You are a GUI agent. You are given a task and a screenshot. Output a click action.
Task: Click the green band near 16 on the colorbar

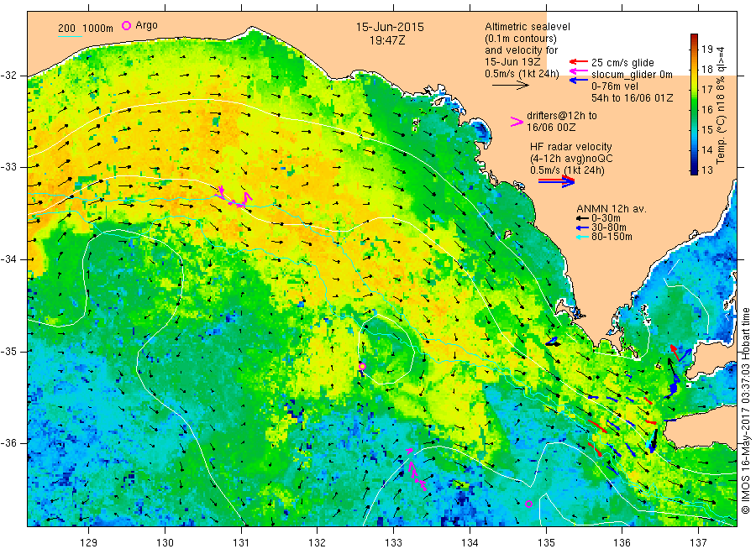pyautogui.click(x=694, y=109)
